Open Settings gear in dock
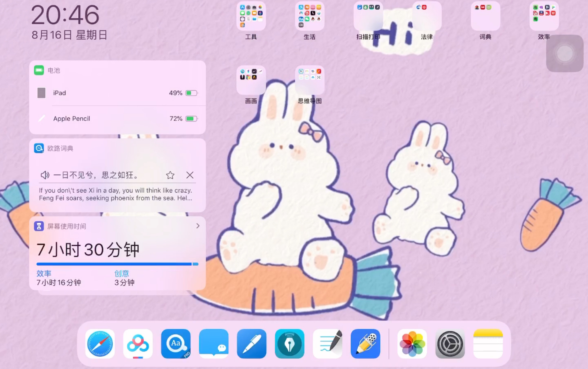The height and width of the screenshot is (369, 588). click(x=450, y=344)
